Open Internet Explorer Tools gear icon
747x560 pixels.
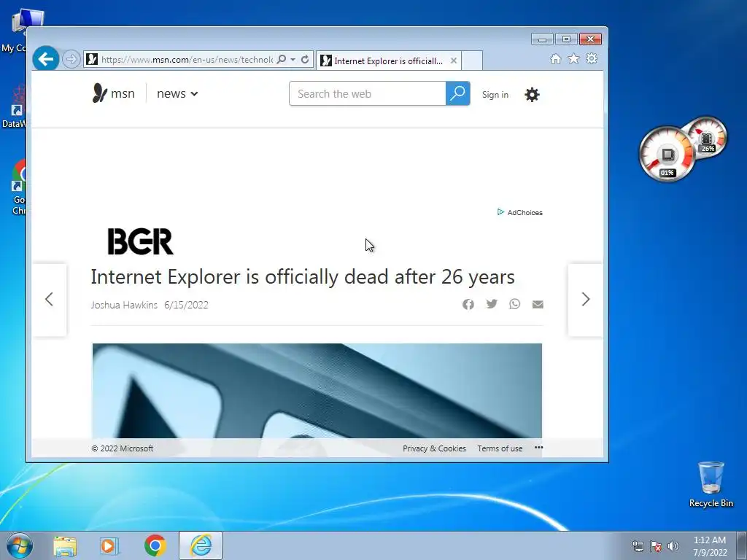(591, 58)
